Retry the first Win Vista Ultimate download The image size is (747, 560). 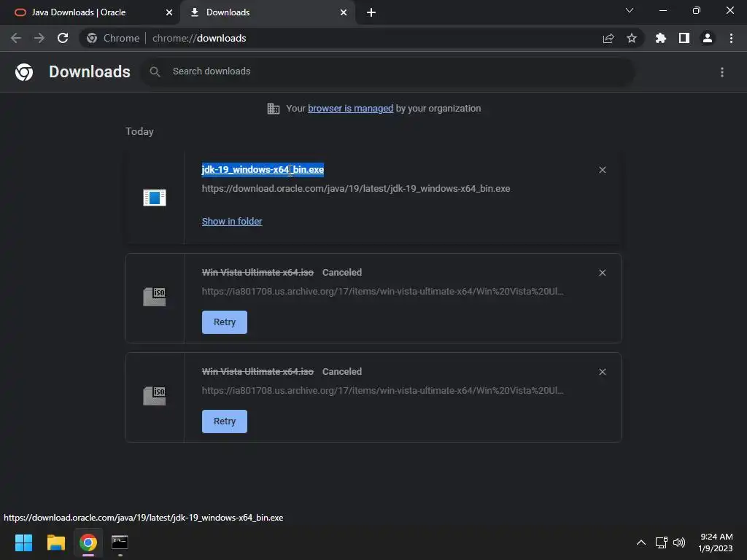pos(225,322)
